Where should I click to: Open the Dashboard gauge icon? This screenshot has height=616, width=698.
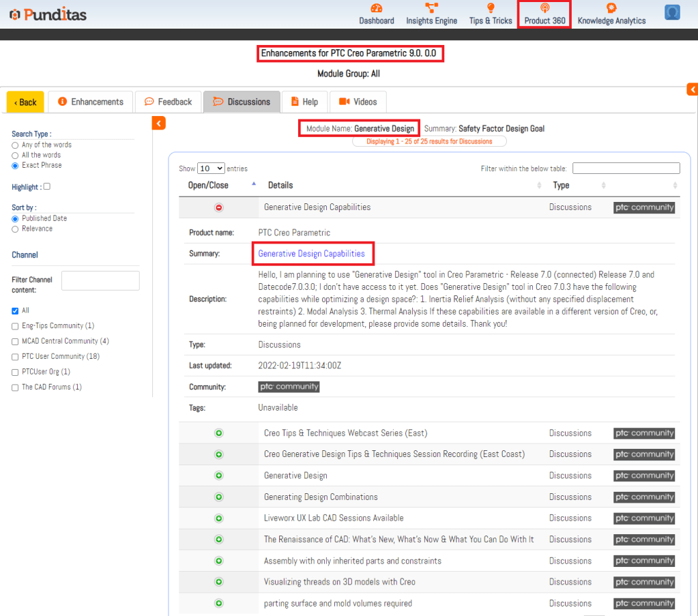click(x=377, y=8)
